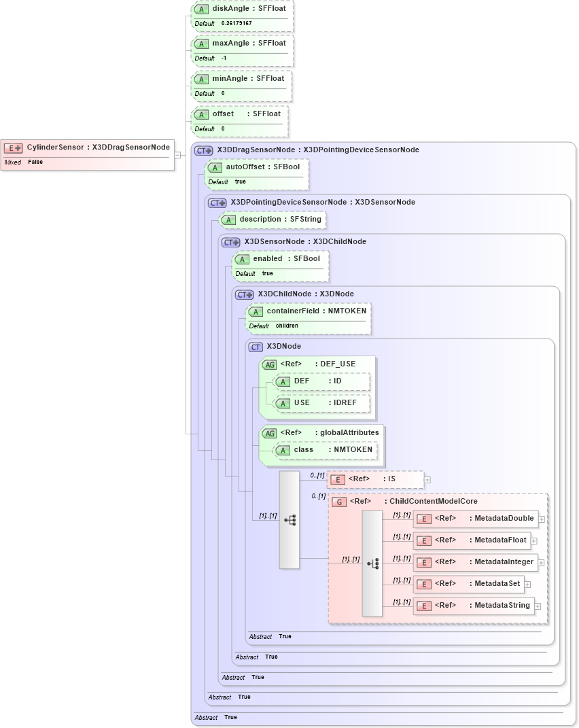Select the Mixed False property of CylinderSensor
The width and height of the screenshot is (579, 728).
pos(24,162)
